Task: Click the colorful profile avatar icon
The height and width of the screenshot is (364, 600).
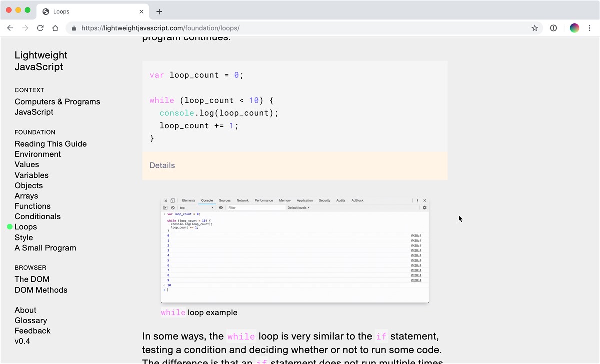Action: 575,28
